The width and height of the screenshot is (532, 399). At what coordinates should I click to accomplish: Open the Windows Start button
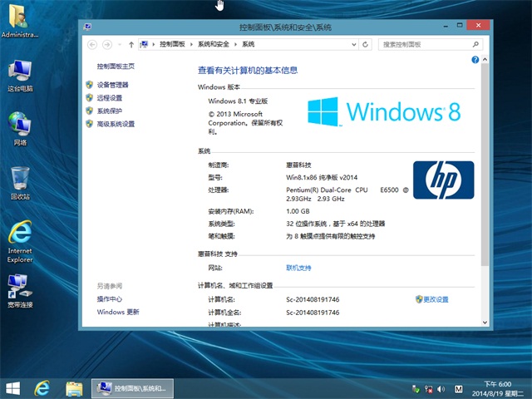pyautogui.click(x=13, y=388)
